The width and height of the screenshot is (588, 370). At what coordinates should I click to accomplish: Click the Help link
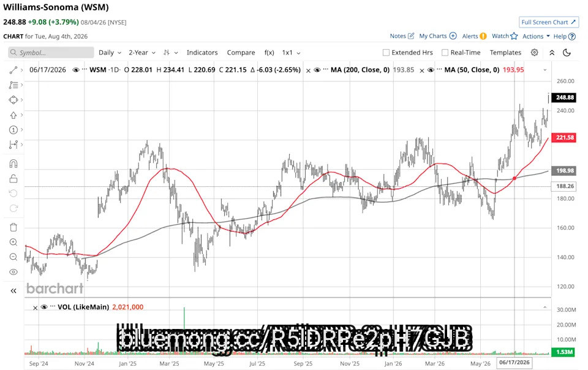[560, 36]
